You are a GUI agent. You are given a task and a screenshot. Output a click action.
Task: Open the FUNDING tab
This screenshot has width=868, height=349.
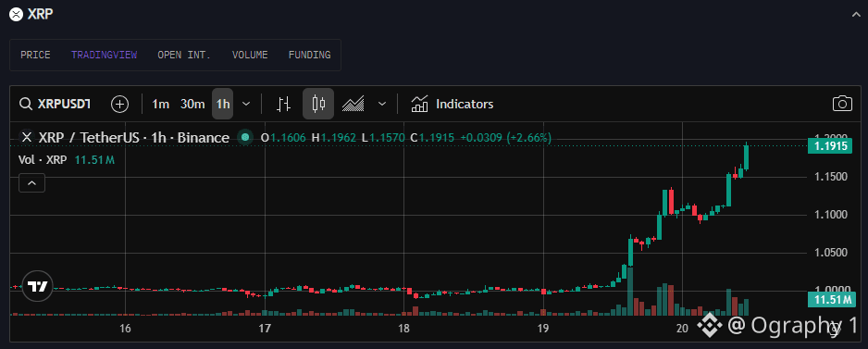click(309, 55)
